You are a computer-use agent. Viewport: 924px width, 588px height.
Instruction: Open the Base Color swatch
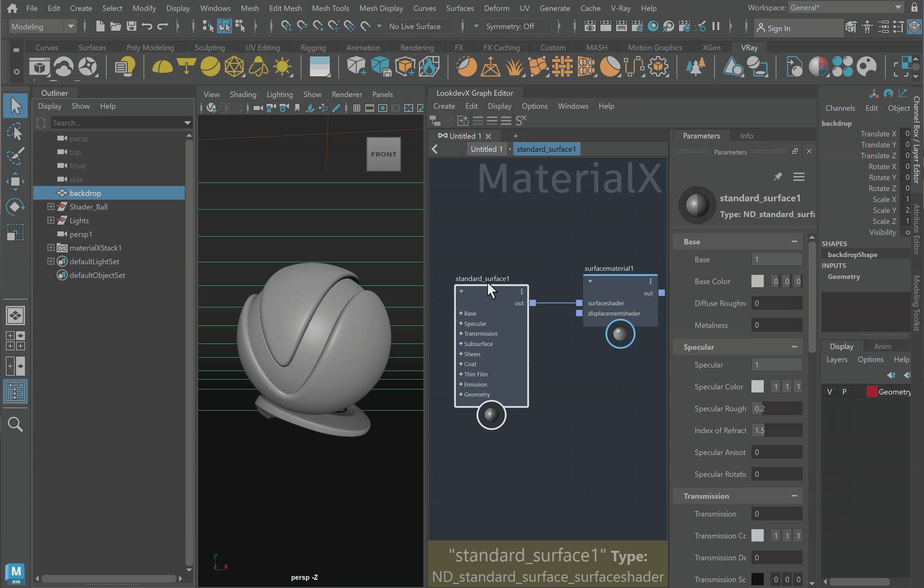757,281
